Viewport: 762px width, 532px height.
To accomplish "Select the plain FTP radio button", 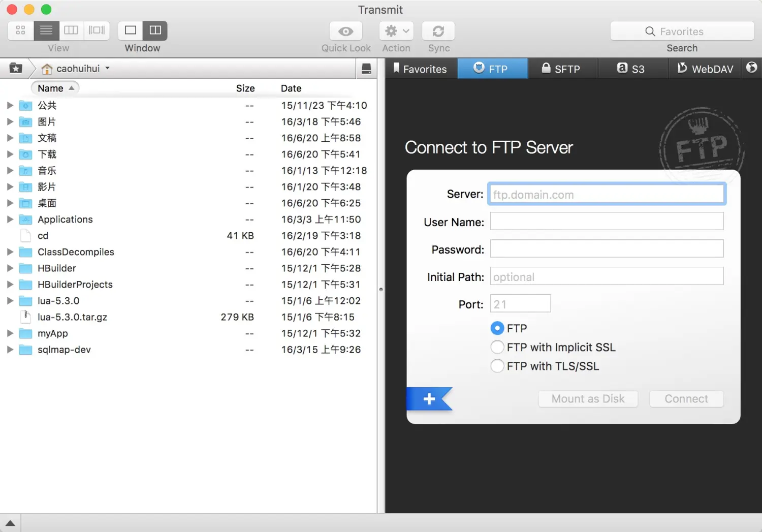I will [x=497, y=328].
